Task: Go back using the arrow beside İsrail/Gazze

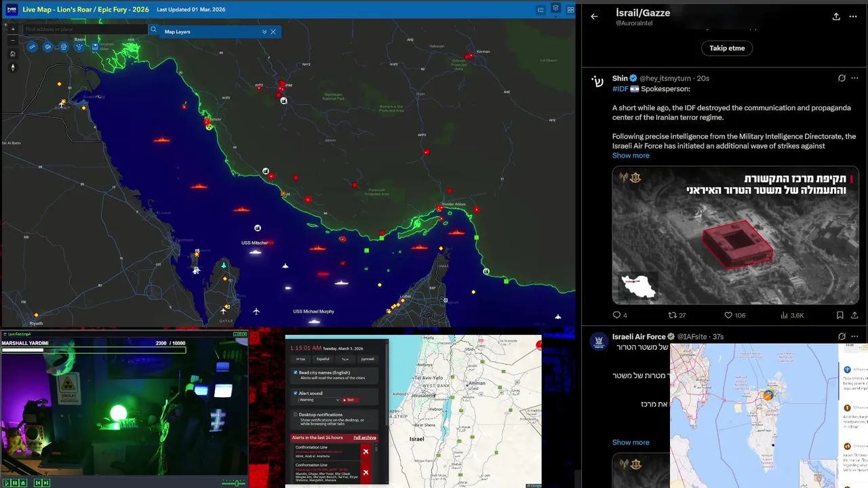Action: [x=594, y=16]
